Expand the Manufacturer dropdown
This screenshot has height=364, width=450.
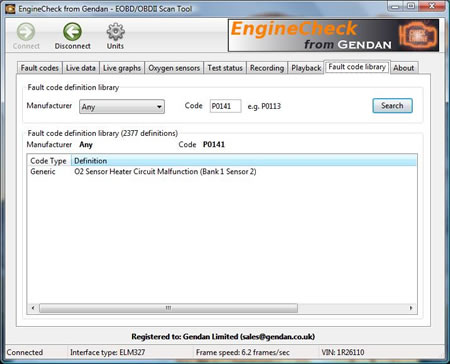[x=122, y=107]
